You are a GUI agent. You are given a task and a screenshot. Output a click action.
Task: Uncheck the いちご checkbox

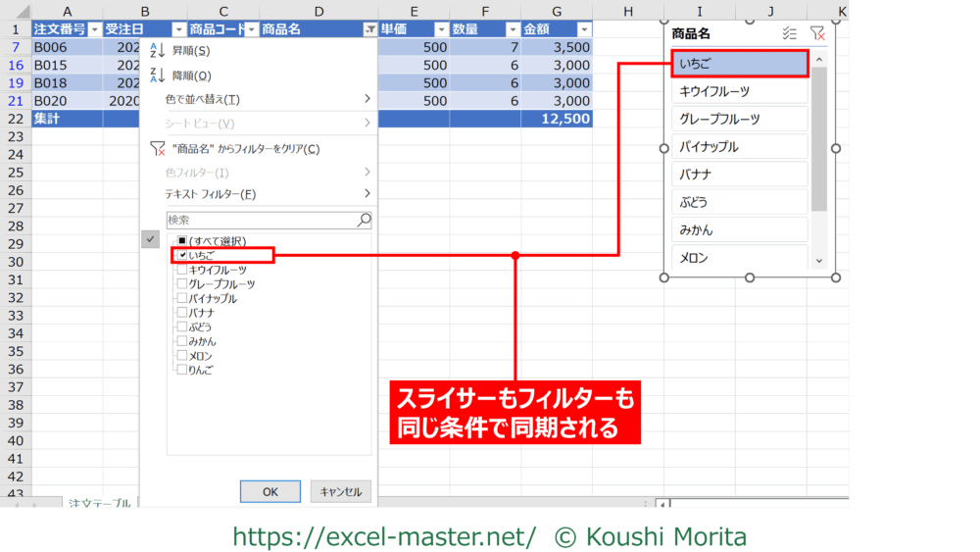[x=182, y=255]
